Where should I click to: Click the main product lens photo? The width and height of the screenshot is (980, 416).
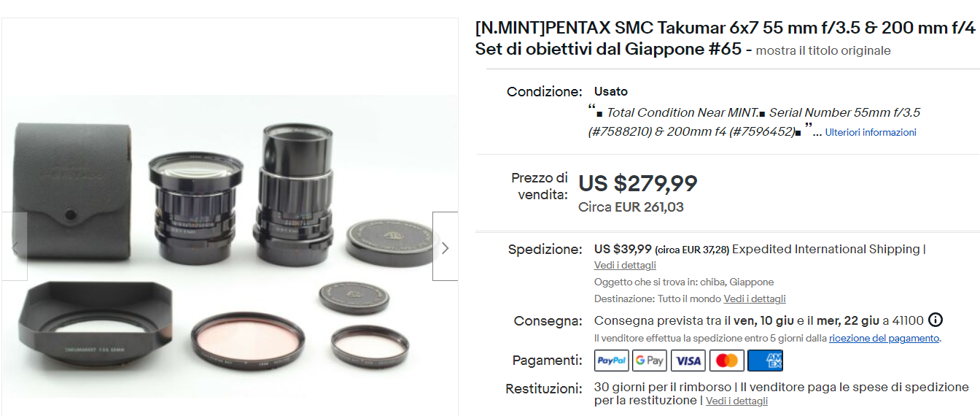(x=230, y=247)
